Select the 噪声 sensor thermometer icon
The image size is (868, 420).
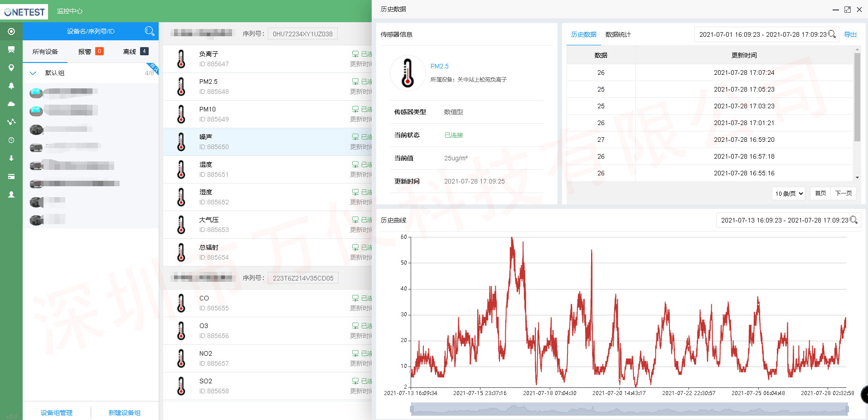(181, 142)
